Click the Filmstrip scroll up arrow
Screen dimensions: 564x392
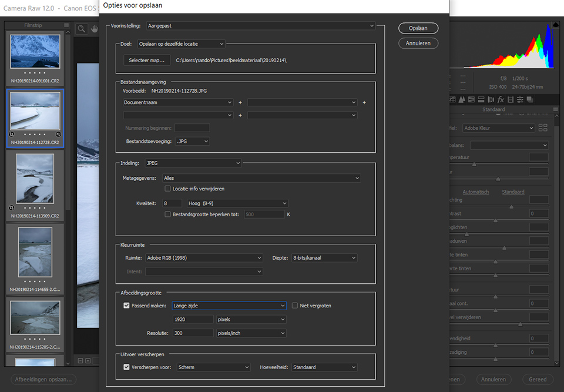coord(68,33)
